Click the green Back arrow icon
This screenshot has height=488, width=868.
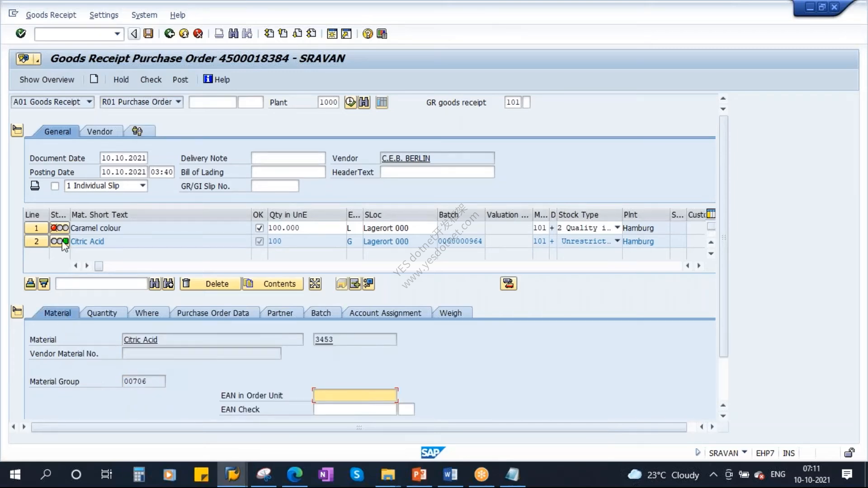(x=170, y=33)
